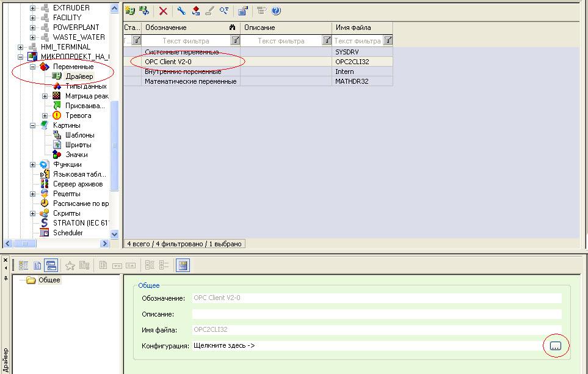Toggle the filter button in Обозначение filter field

coord(235,40)
